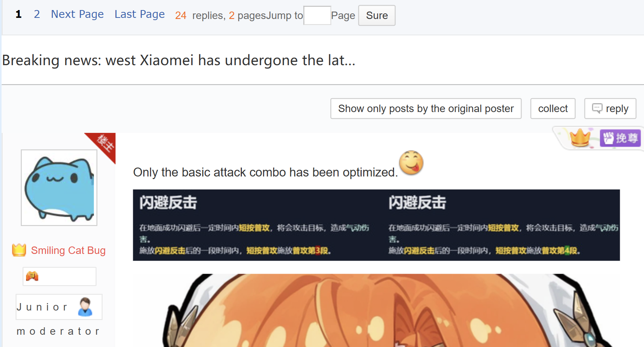This screenshot has height=347, width=644.
Task: Click the gold crown icon beside Smiling Cat Bug
Action: 19,250
